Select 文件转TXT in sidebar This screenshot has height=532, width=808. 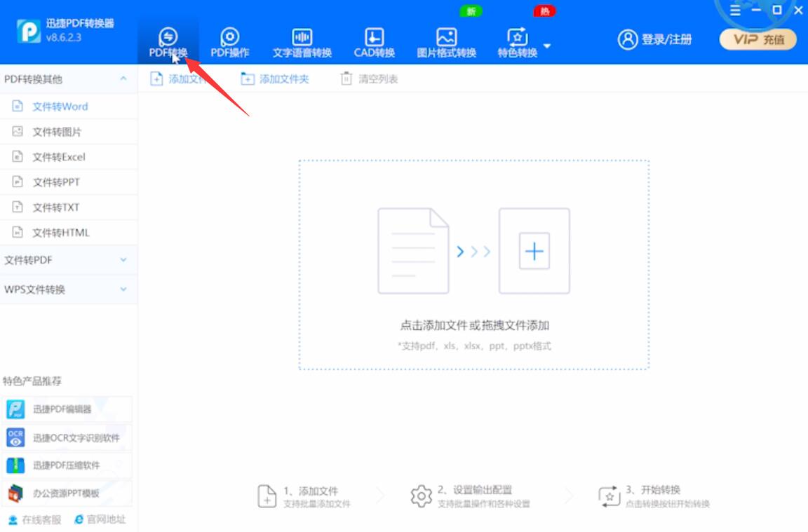click(69, 207)
